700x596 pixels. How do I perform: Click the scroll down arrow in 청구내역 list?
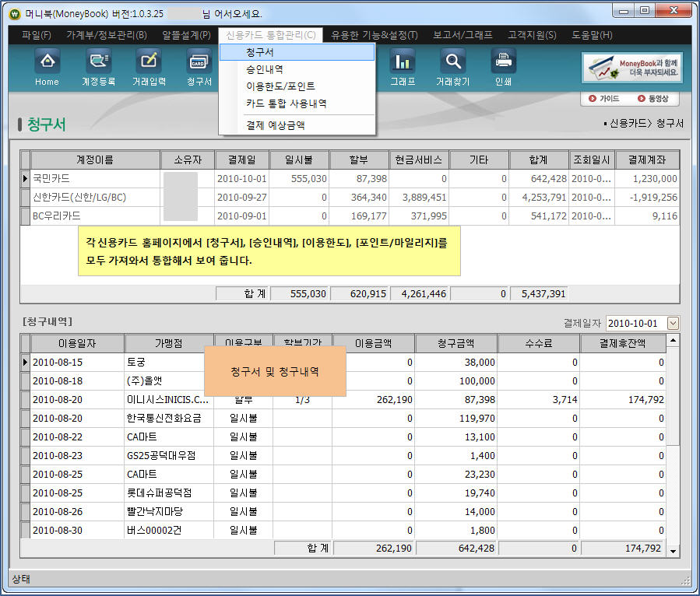point(673,550)
